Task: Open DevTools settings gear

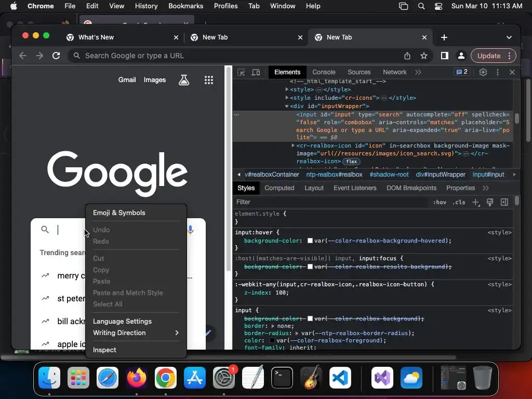Action: click(483, 72)
